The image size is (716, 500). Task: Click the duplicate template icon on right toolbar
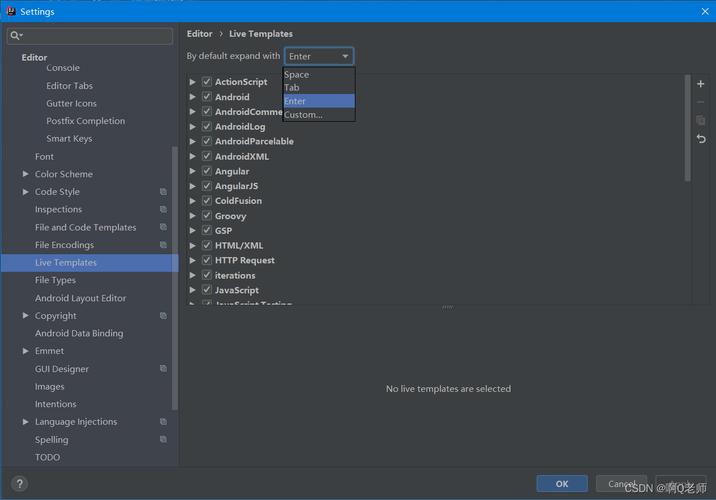[700, 120]
